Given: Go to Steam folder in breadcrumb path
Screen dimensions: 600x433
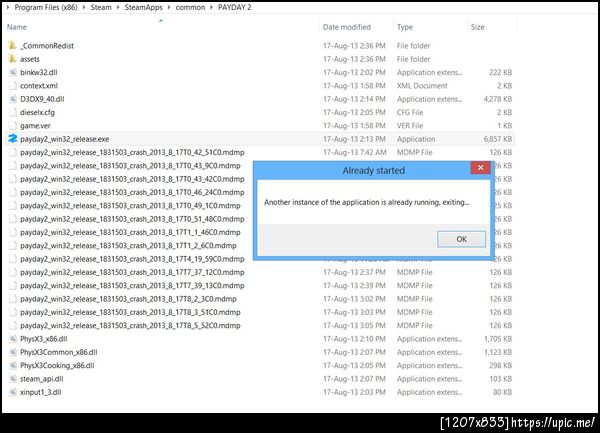Looking at the screenshot, I should coord(101,7).
